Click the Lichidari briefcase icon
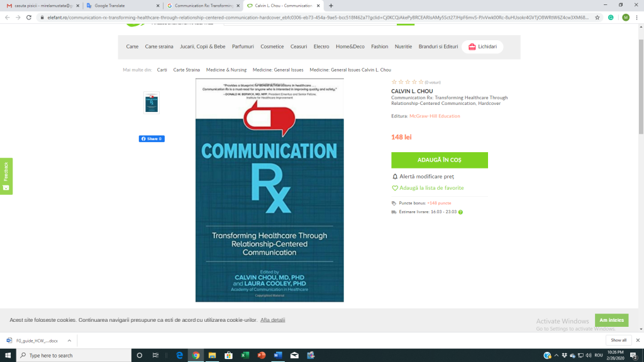 click(472, 47)
